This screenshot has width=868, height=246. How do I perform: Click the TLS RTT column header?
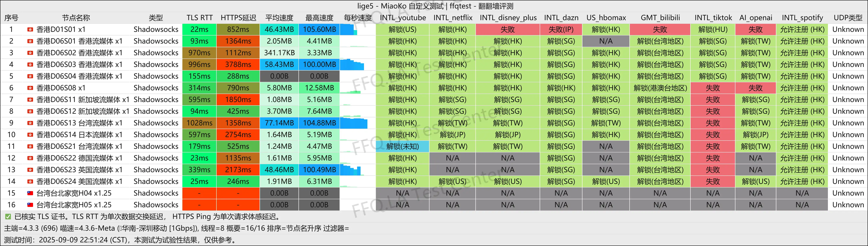200,18
